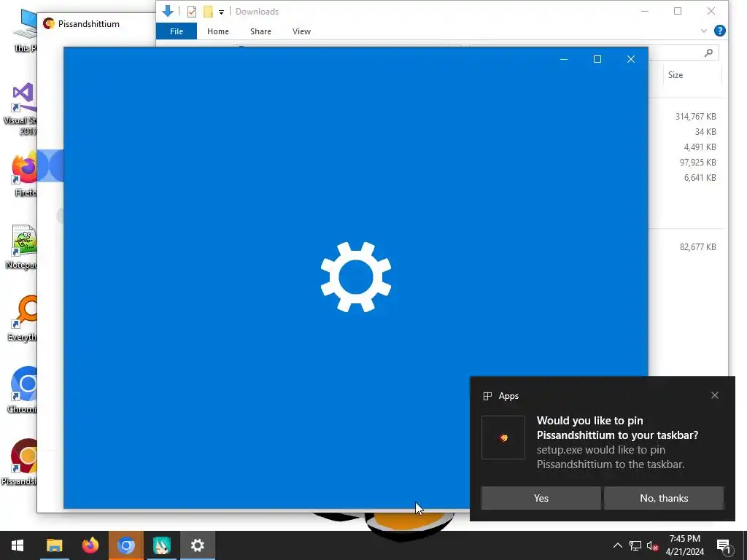This screenshot has width=747, height=560.
Task: Maximize the Downloads explorer window
Action: point(678,11)
